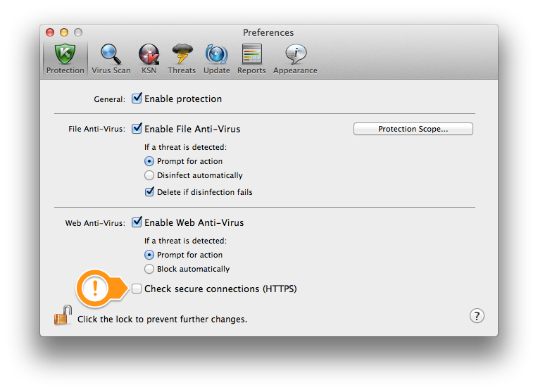Screen dimensions: 538x392
Task: Open the Protection preferences pane
Action: click(x=65, y=58)
